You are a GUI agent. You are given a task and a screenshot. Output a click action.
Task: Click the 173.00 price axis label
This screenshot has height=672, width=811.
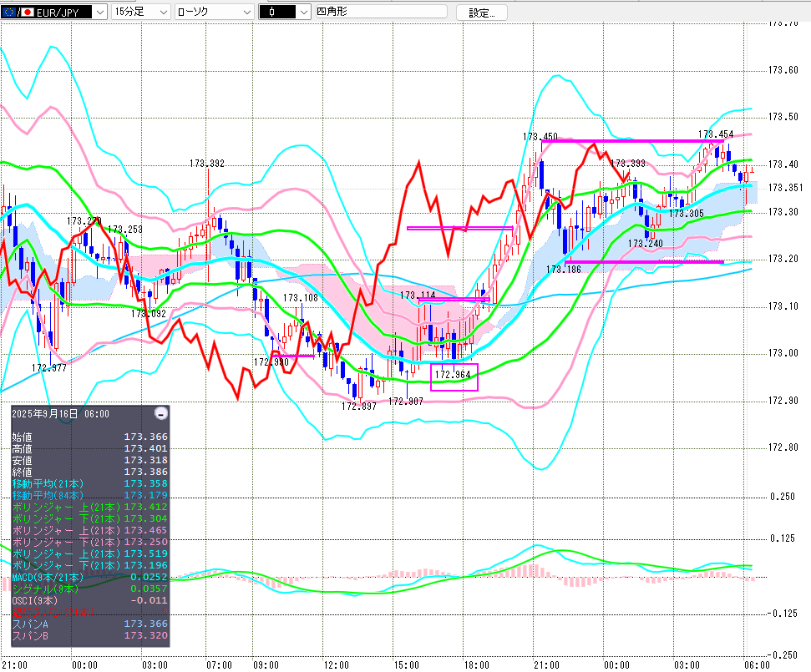pyautogui.click(x=783, y=353)
